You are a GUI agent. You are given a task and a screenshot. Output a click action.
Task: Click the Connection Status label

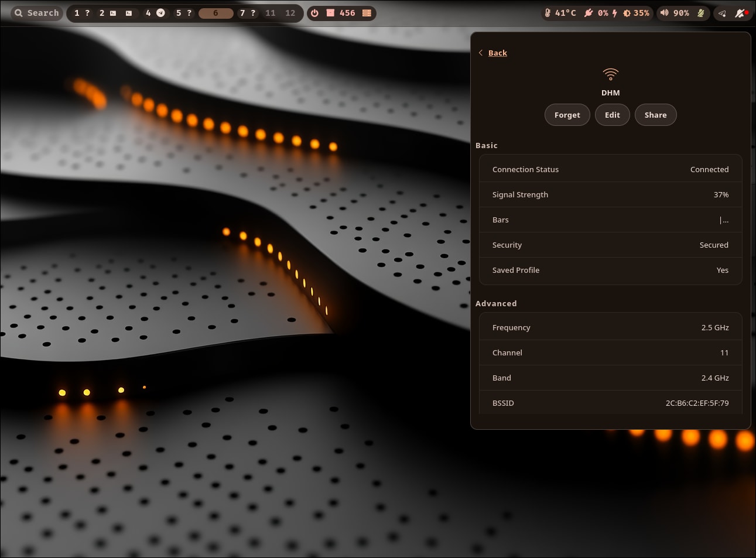pos(525,169)
